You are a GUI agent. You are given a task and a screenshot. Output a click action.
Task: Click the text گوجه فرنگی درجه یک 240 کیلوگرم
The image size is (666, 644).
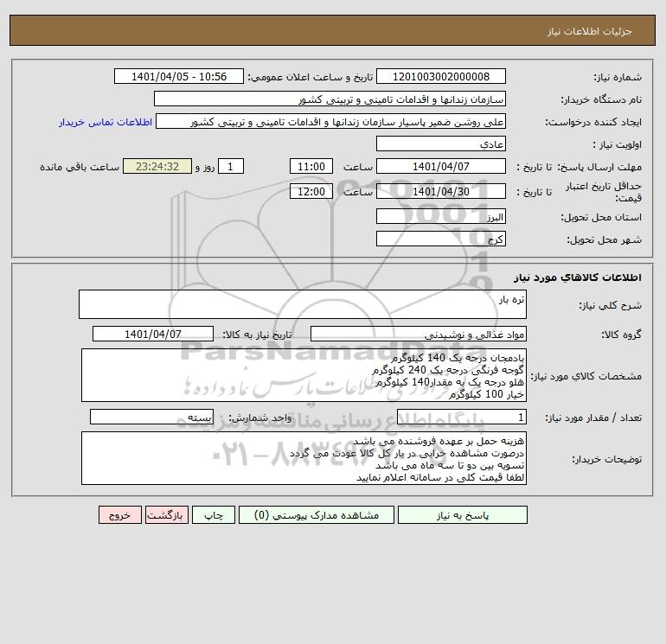448,370
